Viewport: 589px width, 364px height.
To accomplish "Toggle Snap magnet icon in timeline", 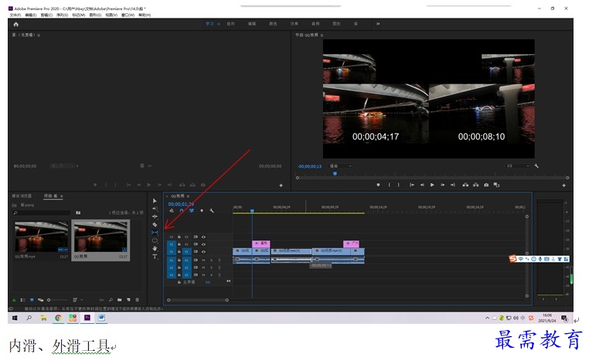I will (x=182, y=211).
